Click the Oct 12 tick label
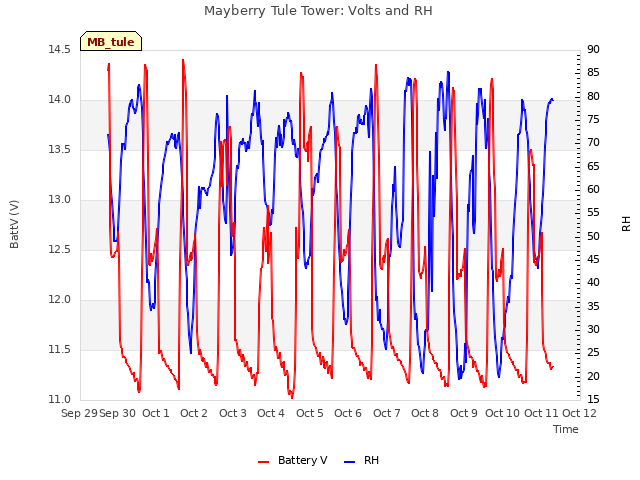Image resolution: width=640 pixels, height=480 pixels. [579, 413]
